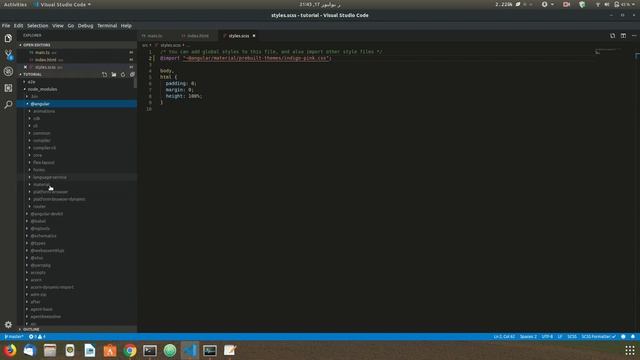
Task: Click the New File icon in TUTORIAL header
Action: [x=104, y=75]
